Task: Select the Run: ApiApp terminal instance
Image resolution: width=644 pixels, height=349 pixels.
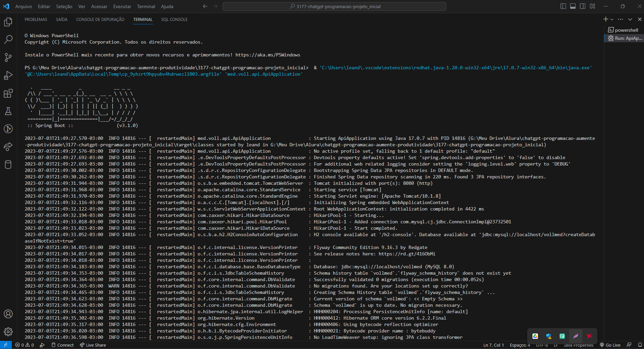Action: 624,38
